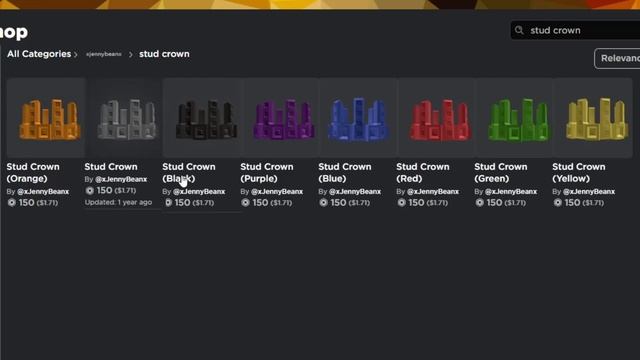Screen dimensions: 640x360
Task: Click Robux icon on gray Stud Crown price
Action: click(89, 190)
